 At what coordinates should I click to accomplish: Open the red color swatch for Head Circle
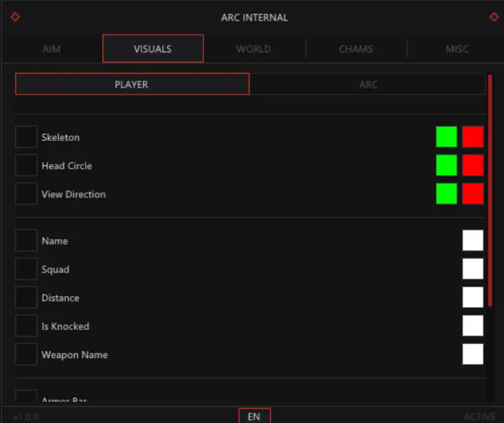click(x=473, y=165)
